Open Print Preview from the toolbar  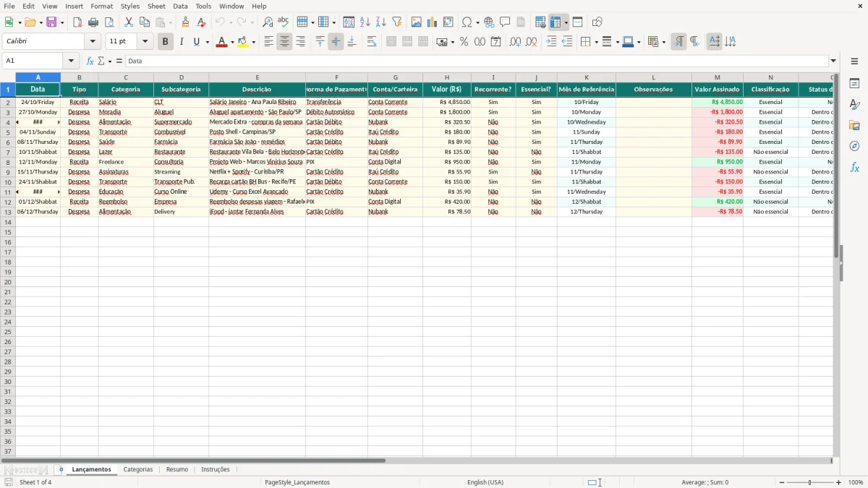[109, 22]
